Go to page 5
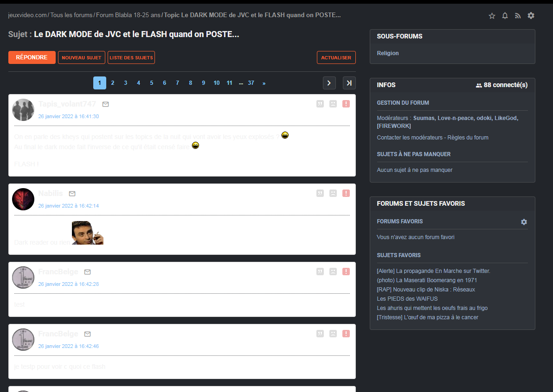Screen dimensions: 553x392 click(x=152, y=83)
